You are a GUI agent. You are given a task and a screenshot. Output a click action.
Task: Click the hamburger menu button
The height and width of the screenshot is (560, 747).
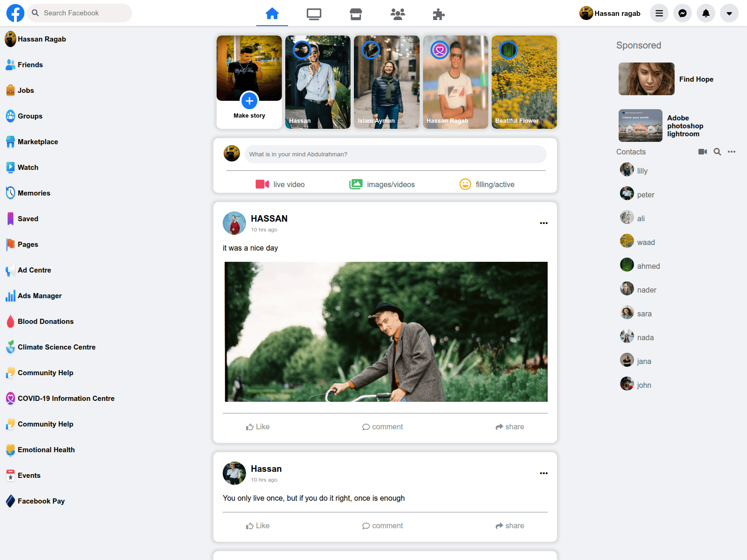click(x=659, y=13)
